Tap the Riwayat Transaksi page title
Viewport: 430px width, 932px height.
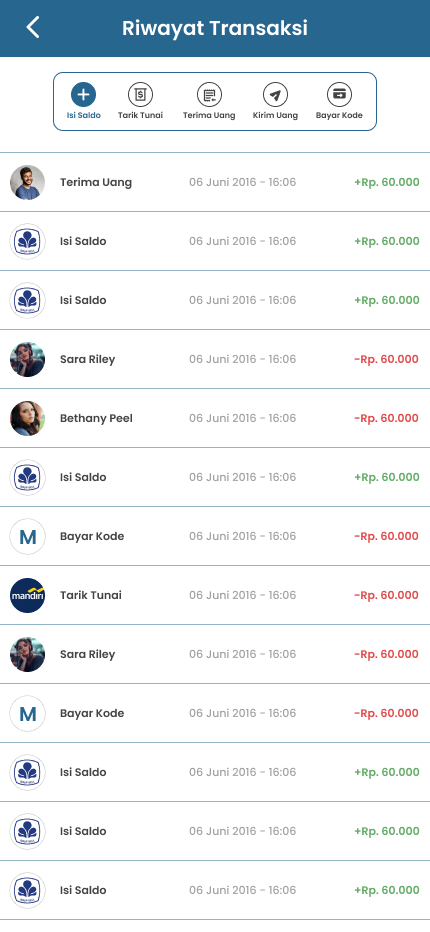click(x=215, y=28)
